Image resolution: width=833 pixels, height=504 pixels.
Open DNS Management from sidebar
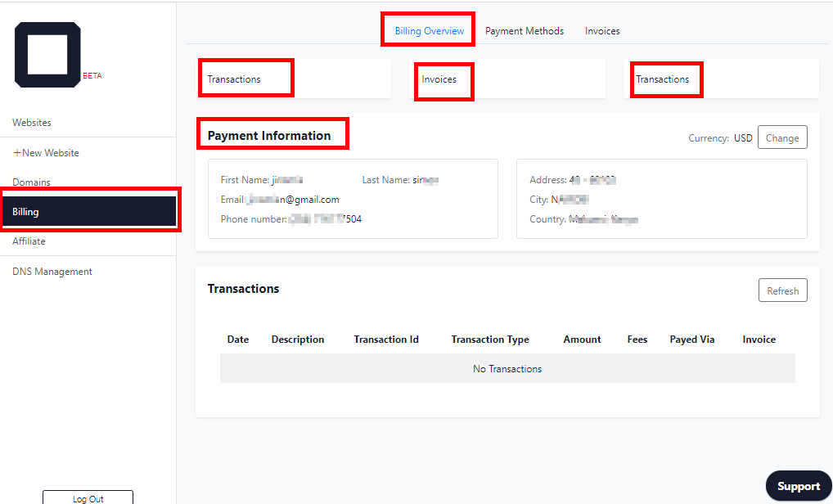[52, 272]
